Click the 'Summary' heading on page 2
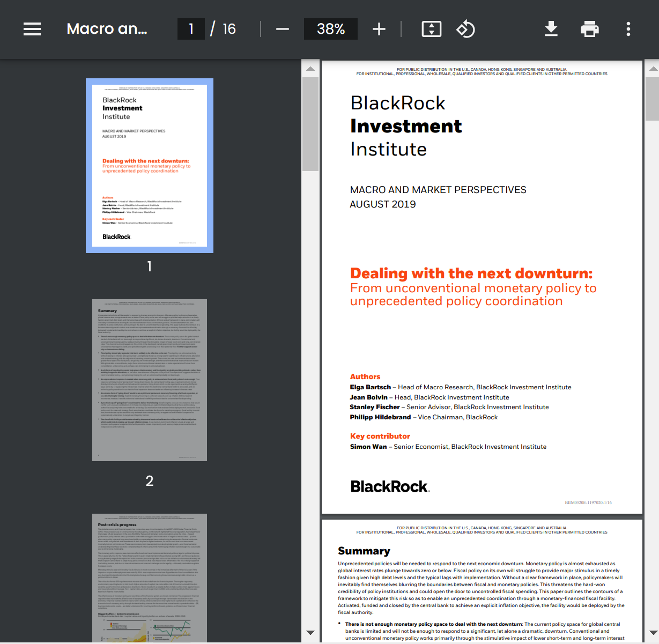659x644 pixels. (x=364, y=551)
